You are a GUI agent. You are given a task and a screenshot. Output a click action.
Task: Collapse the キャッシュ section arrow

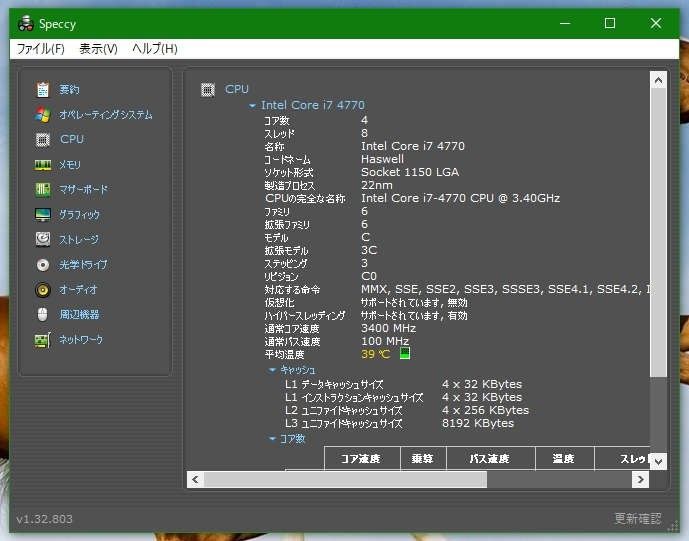(x=272, y=370)
